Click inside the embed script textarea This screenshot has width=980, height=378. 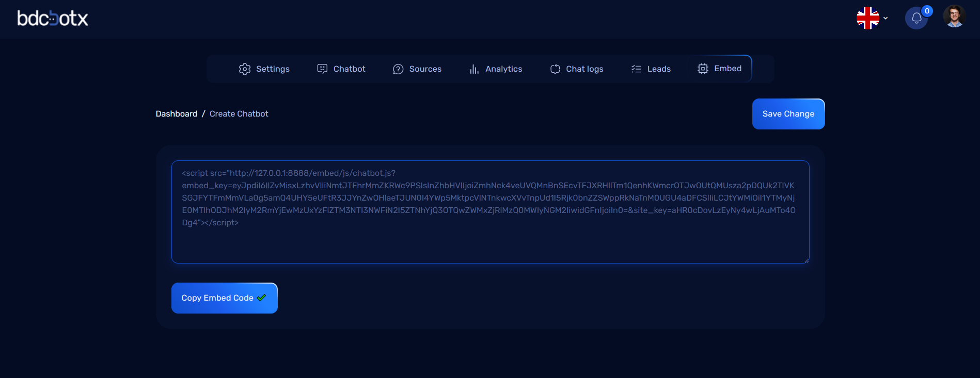(x=490, y=212)
